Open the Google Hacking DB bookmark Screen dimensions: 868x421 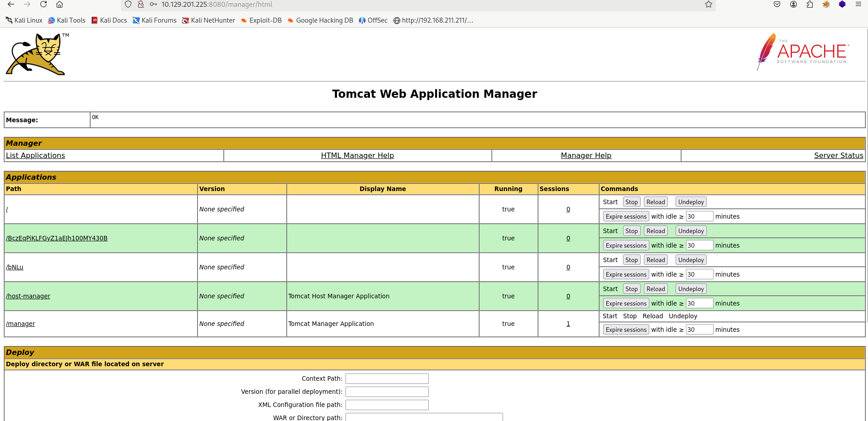[320, 20]
